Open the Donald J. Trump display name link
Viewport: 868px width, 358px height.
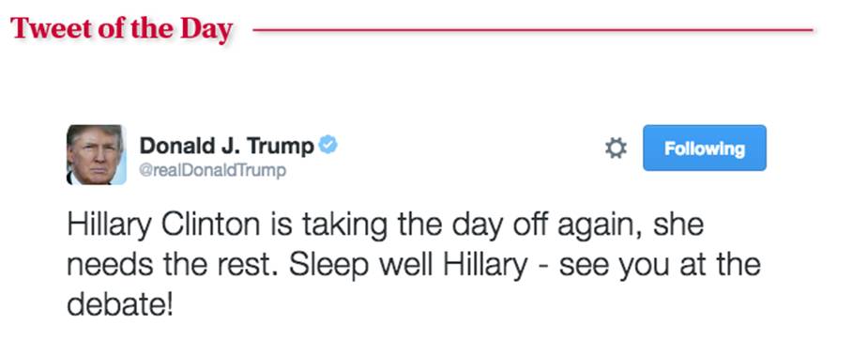[227, 147]
